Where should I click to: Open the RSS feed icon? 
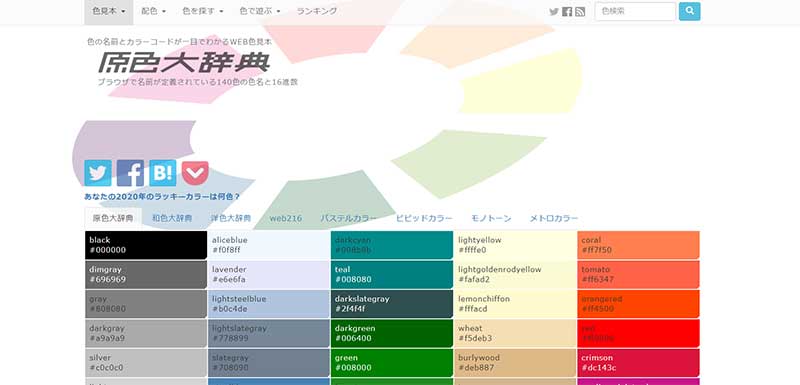tap(580, 12)
